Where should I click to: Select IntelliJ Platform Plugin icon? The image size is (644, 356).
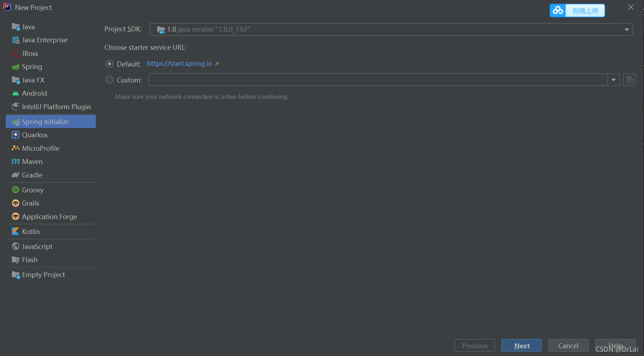16,107
